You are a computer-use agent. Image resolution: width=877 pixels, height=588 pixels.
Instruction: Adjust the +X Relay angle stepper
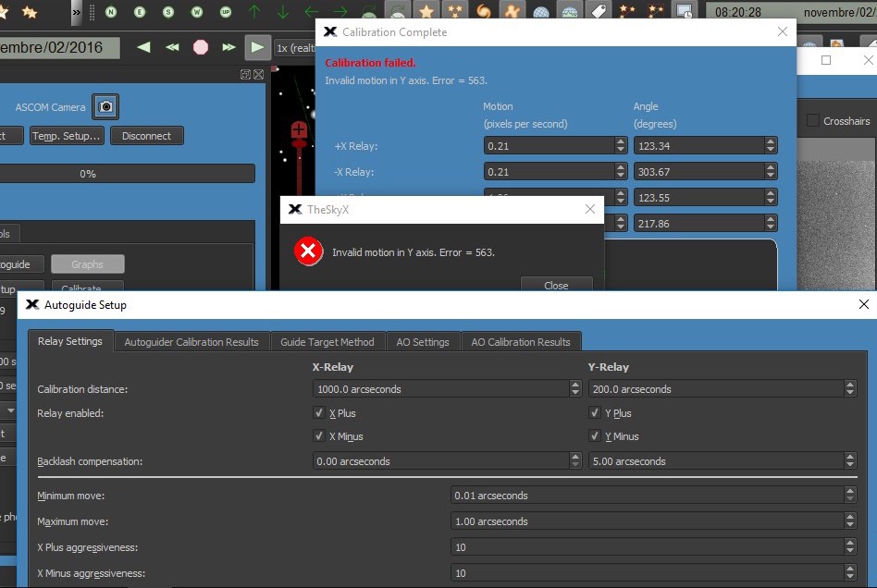pyautogui.click(x=771, y=145)
